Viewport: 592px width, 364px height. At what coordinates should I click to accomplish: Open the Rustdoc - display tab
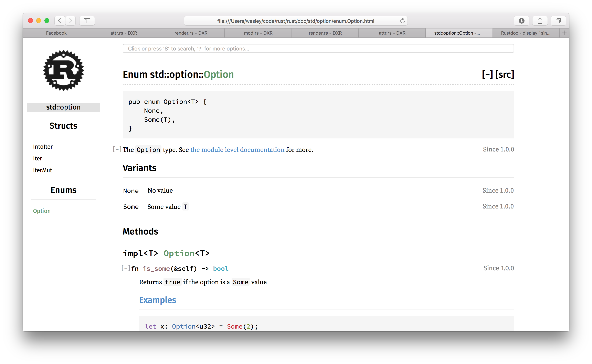point(526,33)
